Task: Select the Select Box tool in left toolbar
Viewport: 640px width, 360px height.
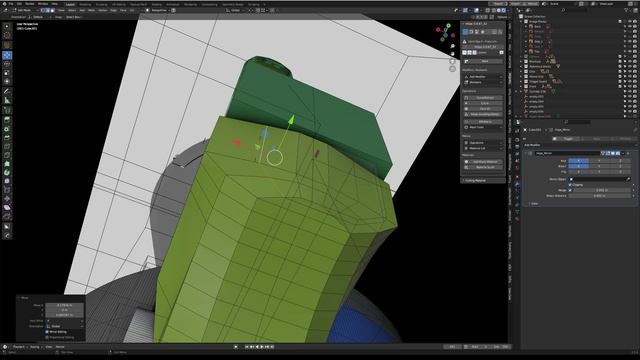Action: (7, 27)
